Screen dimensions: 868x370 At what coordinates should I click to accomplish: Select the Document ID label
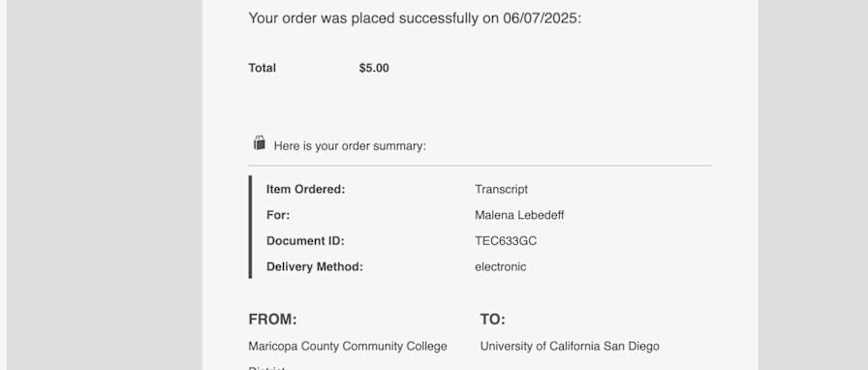coord(305,241)
